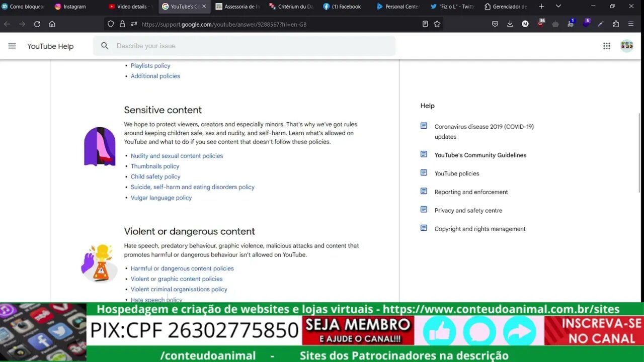644x362 pixels.
Task: Click the padlock site security icon
Action: 122,24
